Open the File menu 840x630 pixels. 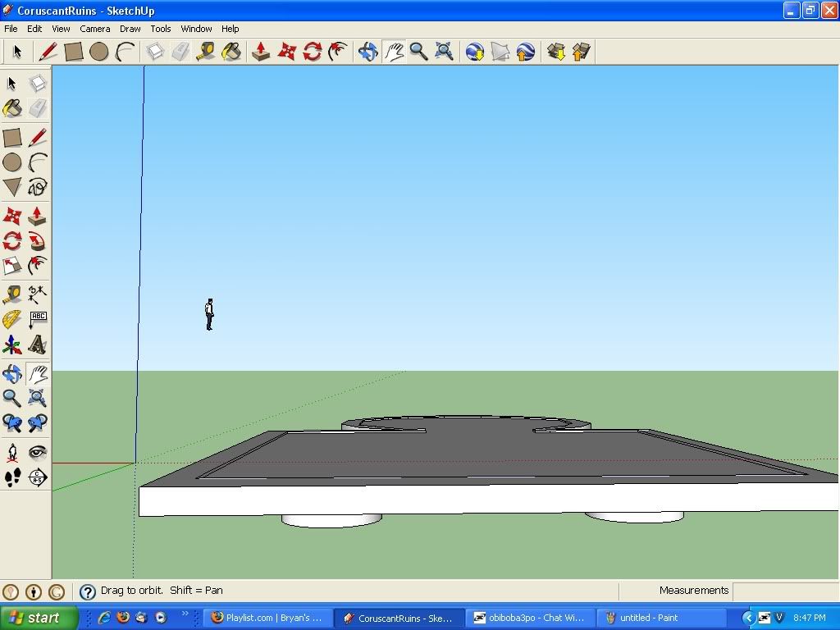click(x=11, y=29)
